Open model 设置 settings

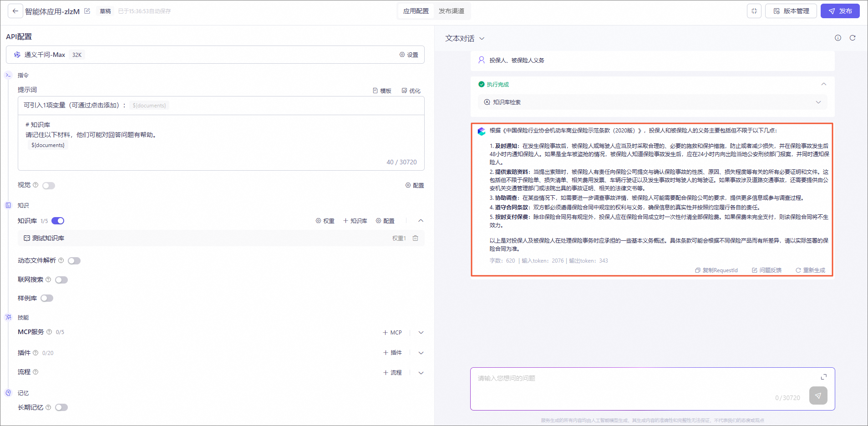[409, 55]
